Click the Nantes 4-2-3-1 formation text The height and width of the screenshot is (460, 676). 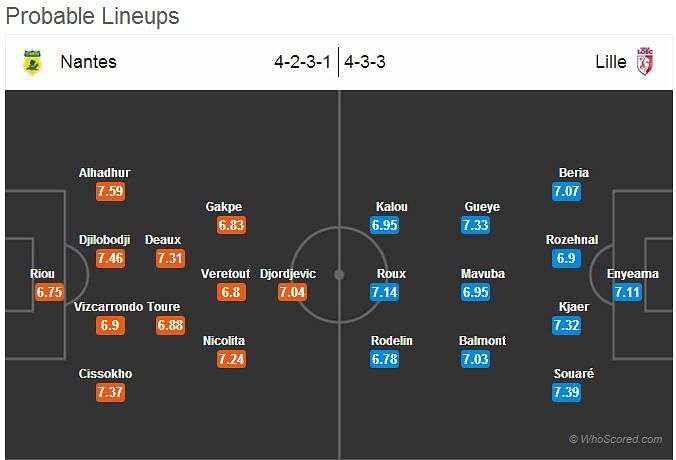(x=304, y=62)
